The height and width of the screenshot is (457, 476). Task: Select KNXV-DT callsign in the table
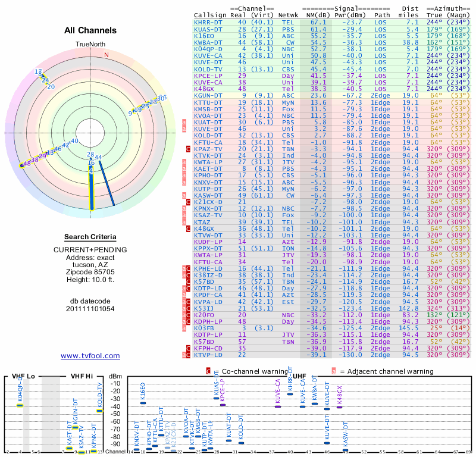pyautogui.click(x=208, y=183)
